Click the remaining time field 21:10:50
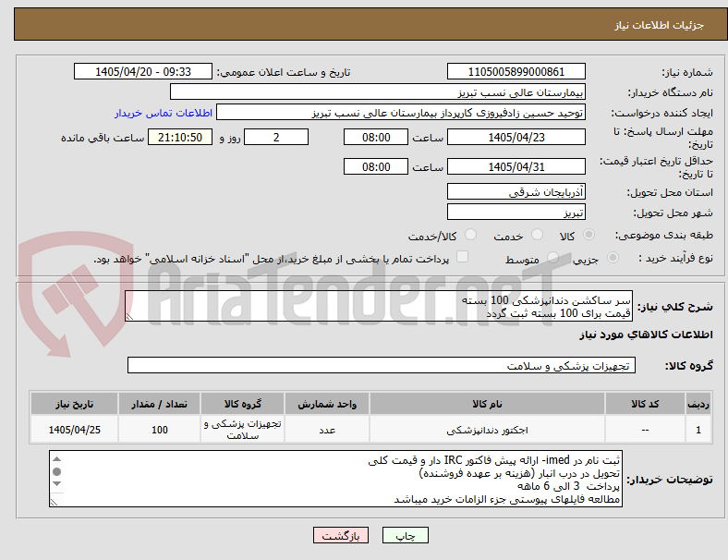The image size is (728, 560). [180, 137]
